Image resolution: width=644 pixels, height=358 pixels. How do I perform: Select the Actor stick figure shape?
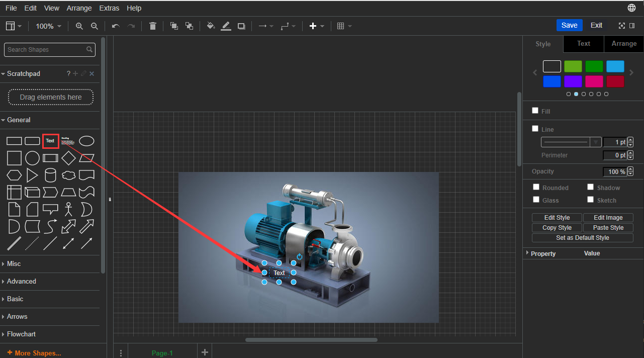68,209
